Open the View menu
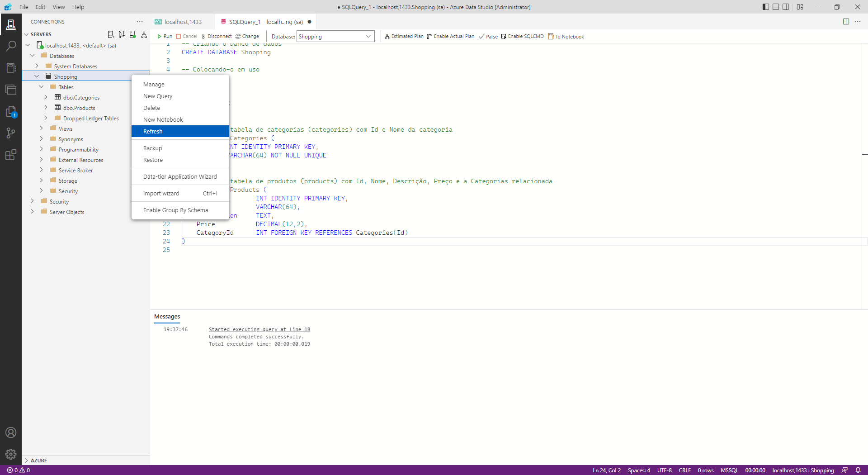 click(x=59, y=7)
